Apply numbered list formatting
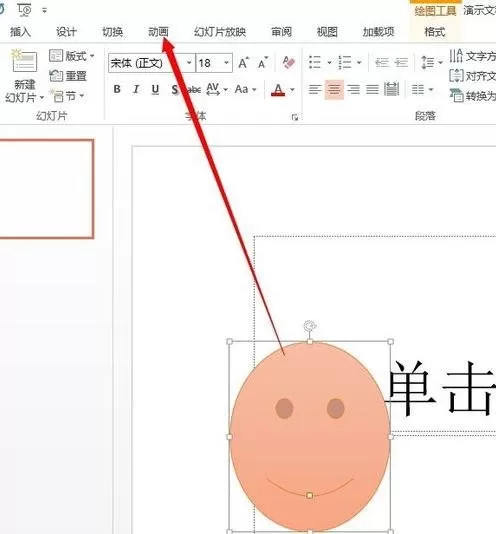The image size is (496, 534). click(x=345, y=63)
